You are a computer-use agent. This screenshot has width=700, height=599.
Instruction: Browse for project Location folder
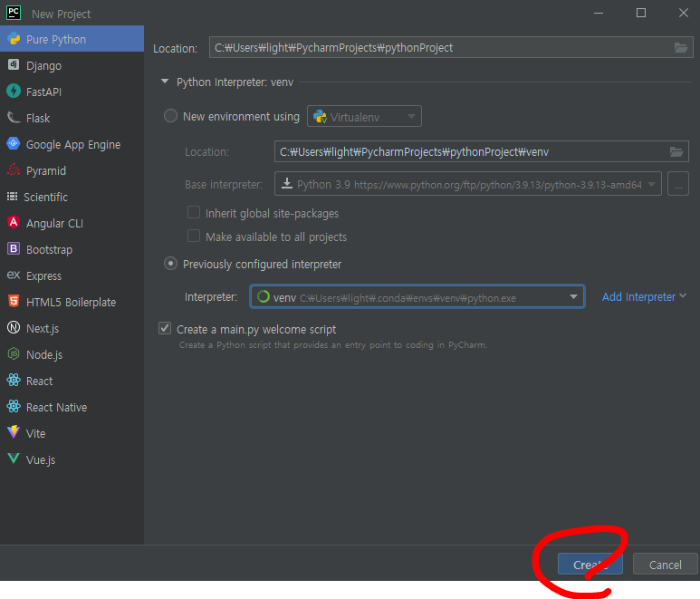pyautogui.click(x=681, y=47)
